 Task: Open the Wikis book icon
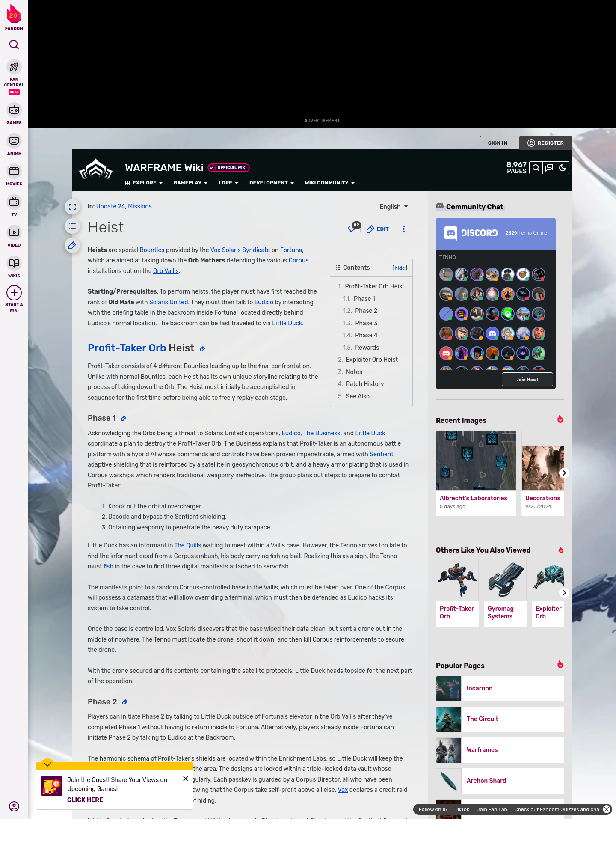(14, 263)
